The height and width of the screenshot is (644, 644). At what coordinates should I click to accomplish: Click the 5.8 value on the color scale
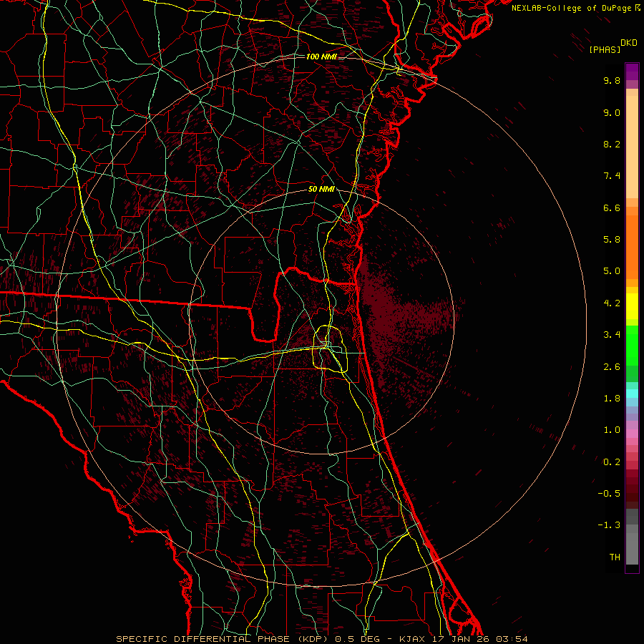pyautogui.click(x=612, y=240)
